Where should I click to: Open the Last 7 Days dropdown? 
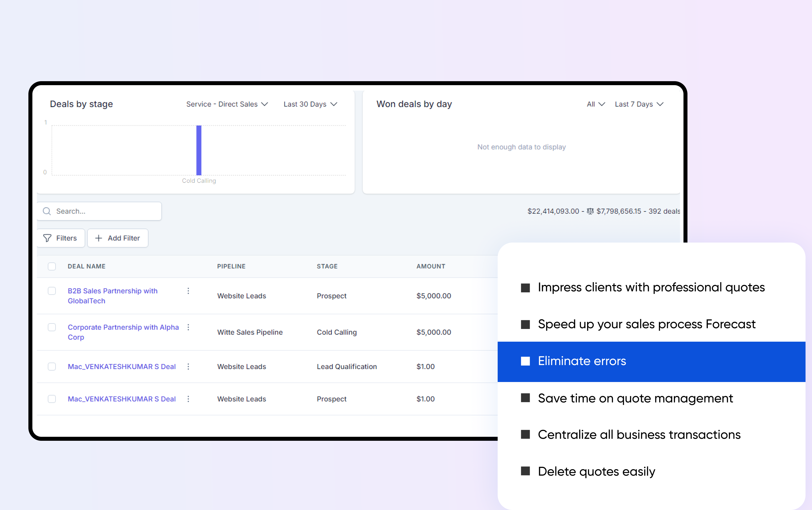pos(639,104)
